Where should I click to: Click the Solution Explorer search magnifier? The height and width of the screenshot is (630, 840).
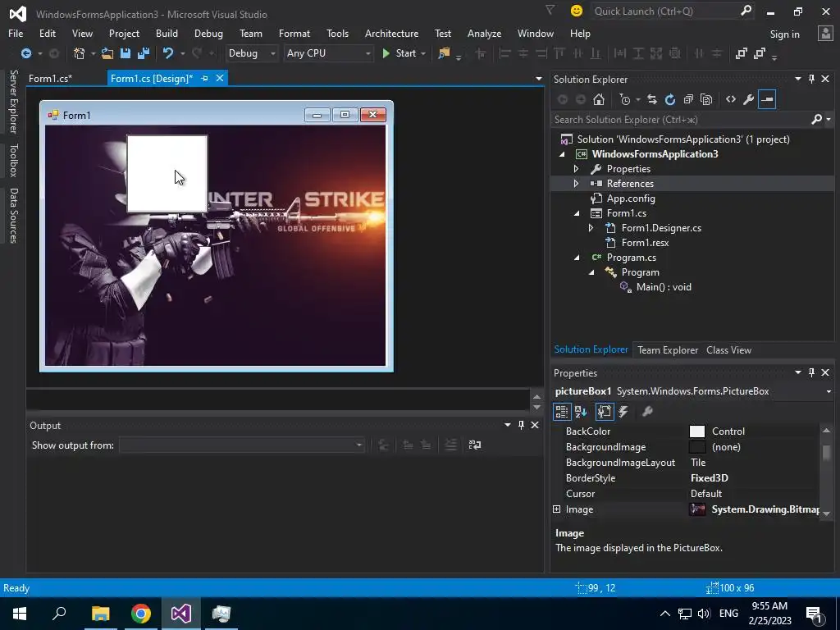pos(816,120)
